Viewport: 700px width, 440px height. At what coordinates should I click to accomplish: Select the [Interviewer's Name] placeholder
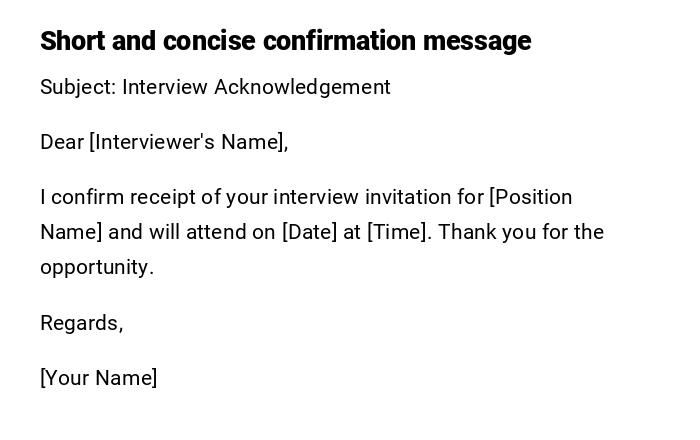coord(188,142)
